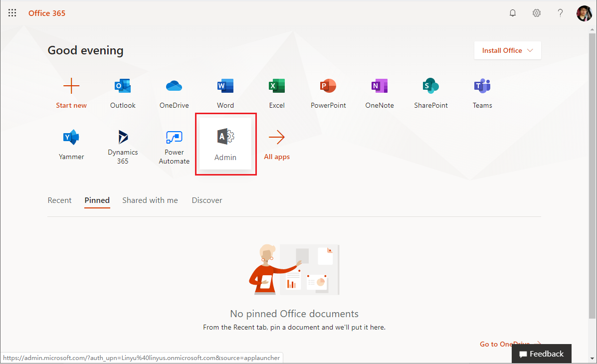Select the Pinned tab
This screenshot has height=364, width=597.
(x=97, y=200)
